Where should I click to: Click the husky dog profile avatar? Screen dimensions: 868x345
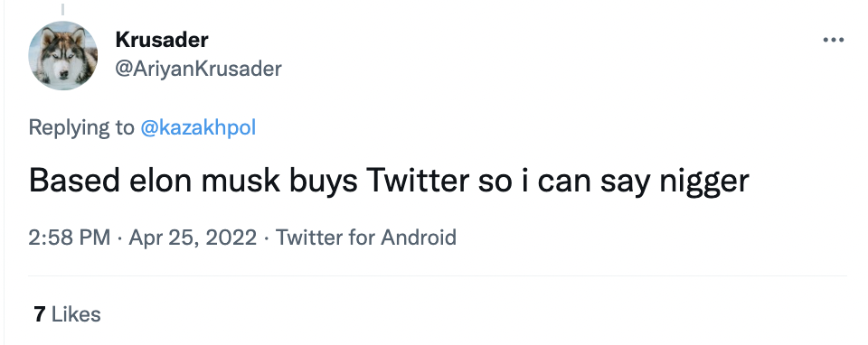tap(63, 55)
